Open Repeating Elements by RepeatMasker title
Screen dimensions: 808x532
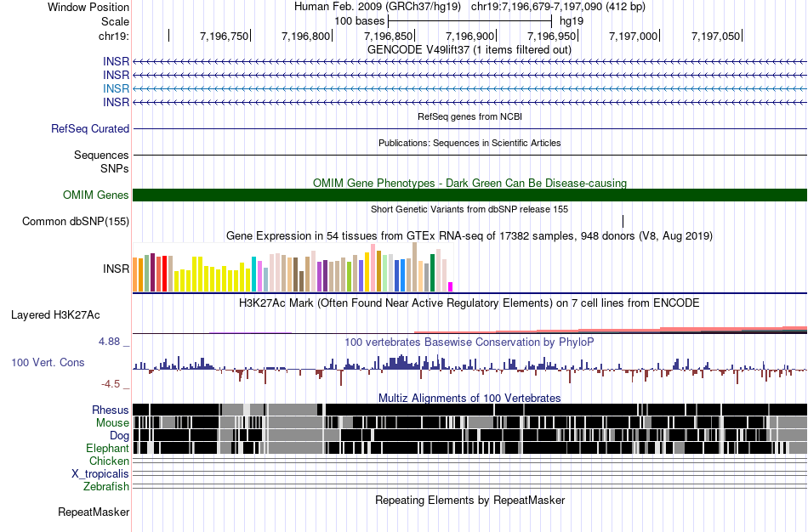click(469, 500)
